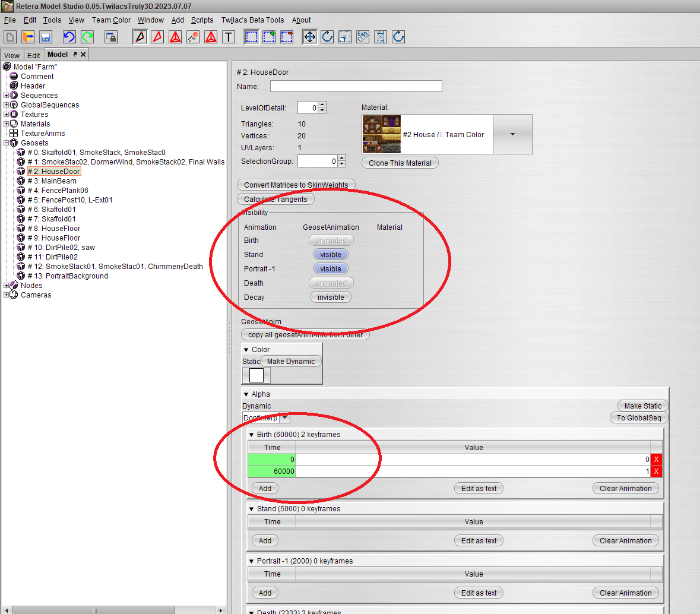Click the last circular arrow toolbar icon
Image resolution: width=700 pixels, height=614 pixels.
click(398, 37)
